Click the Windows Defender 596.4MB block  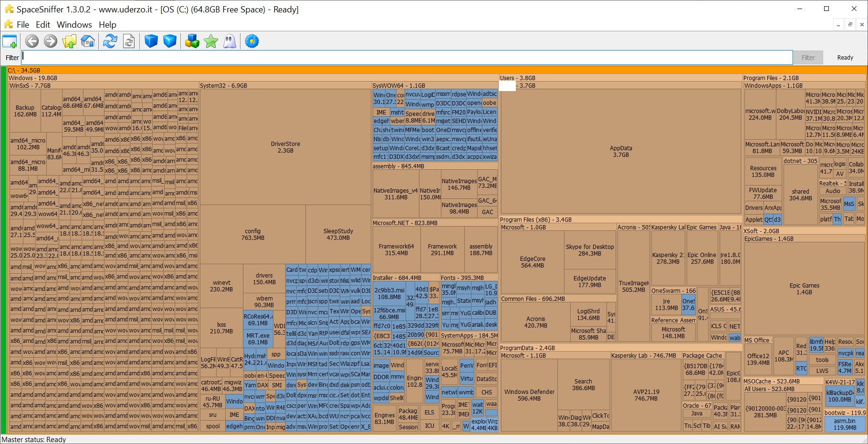[x=530, y=395]
